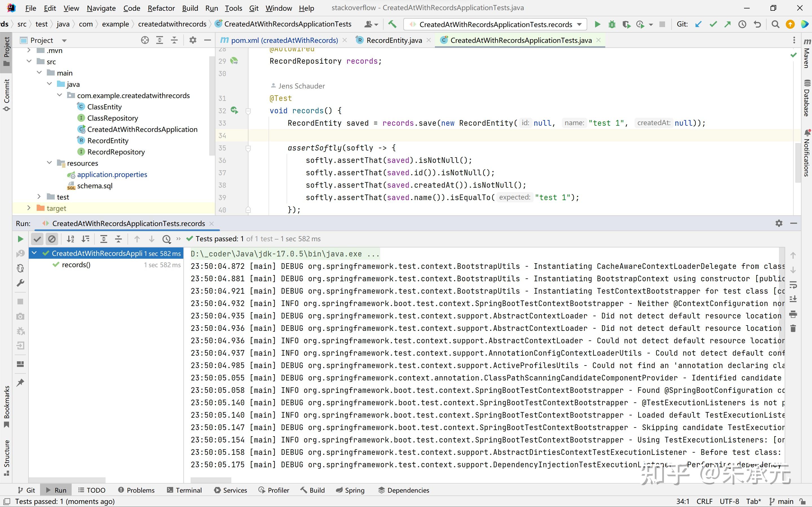The width and height of the screenshot is (812, 507).
Task: Collapse the resources folder
Action: pyautogui.click(x=49, y=163)
